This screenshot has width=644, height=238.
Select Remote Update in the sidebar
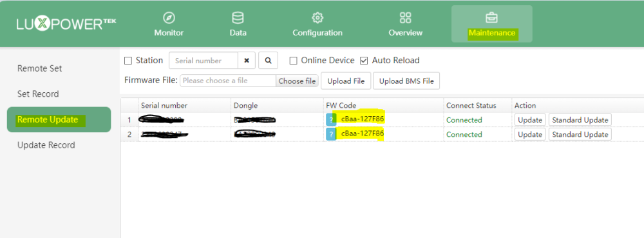[59, 119]
